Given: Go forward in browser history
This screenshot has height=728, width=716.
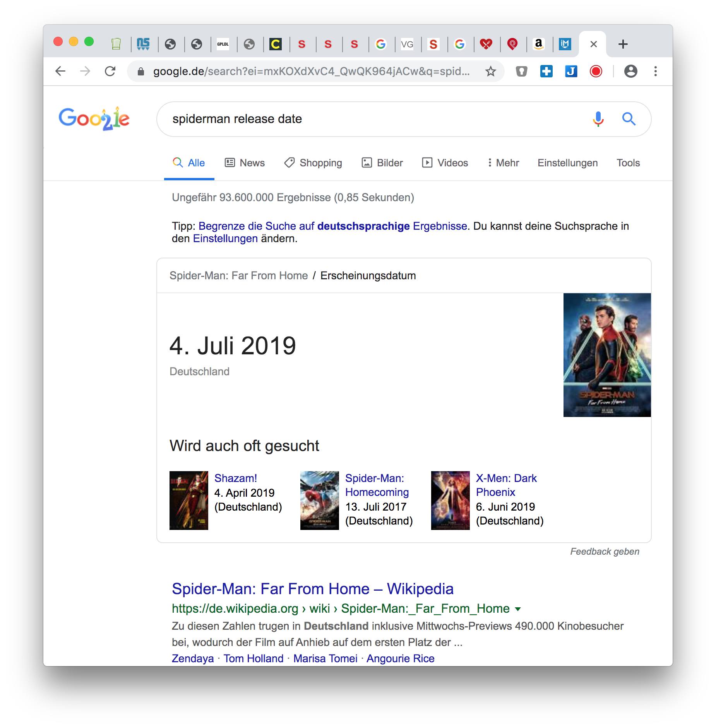Looking at the screenshot, I should [85, 71].
